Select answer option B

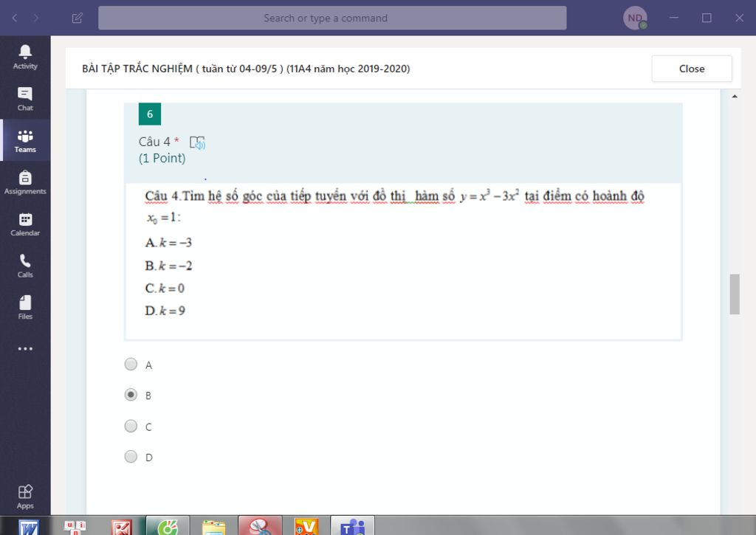(131, 395)
